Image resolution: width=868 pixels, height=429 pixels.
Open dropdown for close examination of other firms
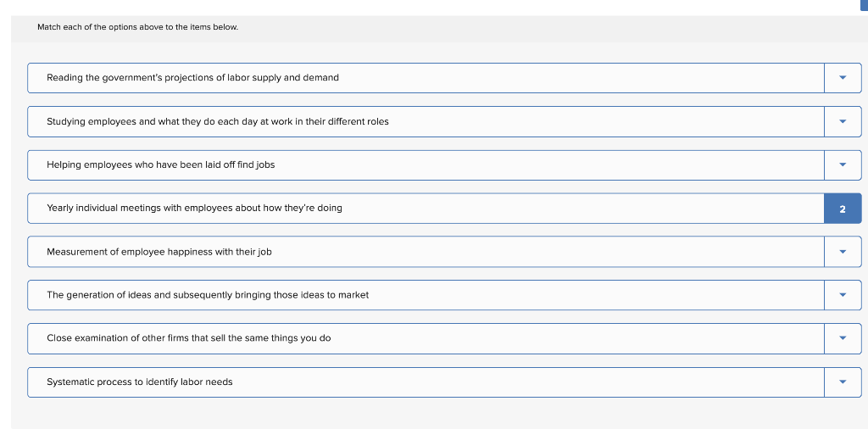[x=842, y=338]
